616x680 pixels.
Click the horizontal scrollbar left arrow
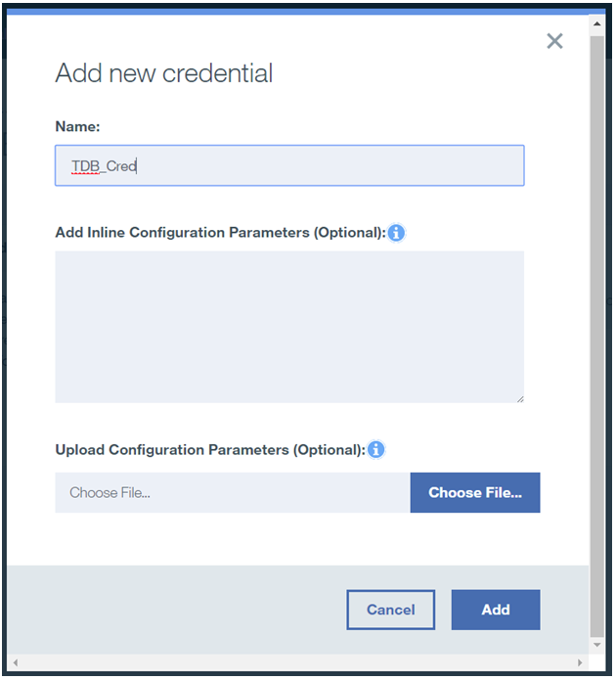16,662
